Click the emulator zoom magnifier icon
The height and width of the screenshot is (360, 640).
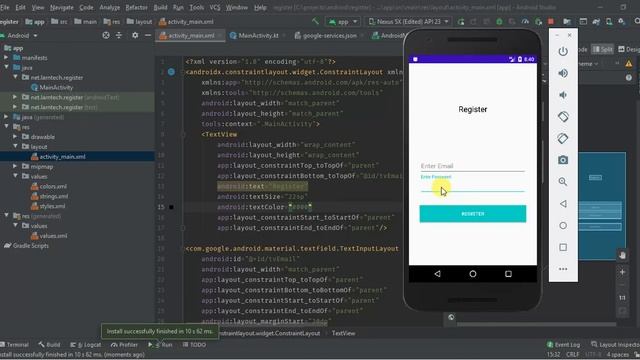coord(563,182)
